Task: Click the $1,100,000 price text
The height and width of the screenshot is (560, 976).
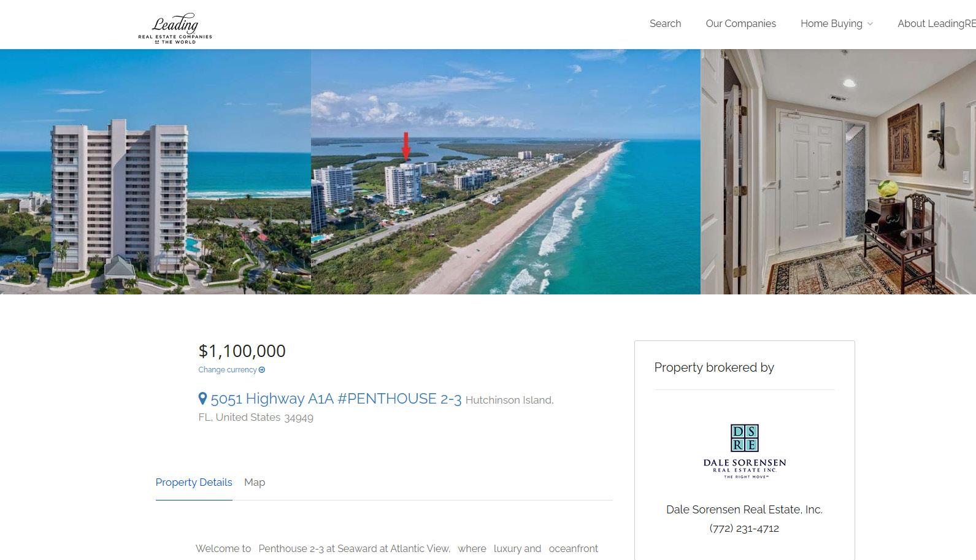Action: click(x=242, y=351)
